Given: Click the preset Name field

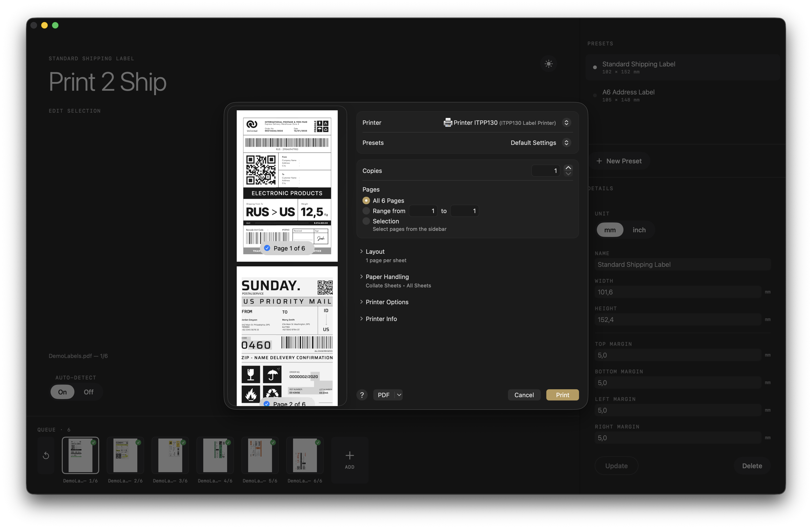Looking at the screenshot, I should pos(682,264).
